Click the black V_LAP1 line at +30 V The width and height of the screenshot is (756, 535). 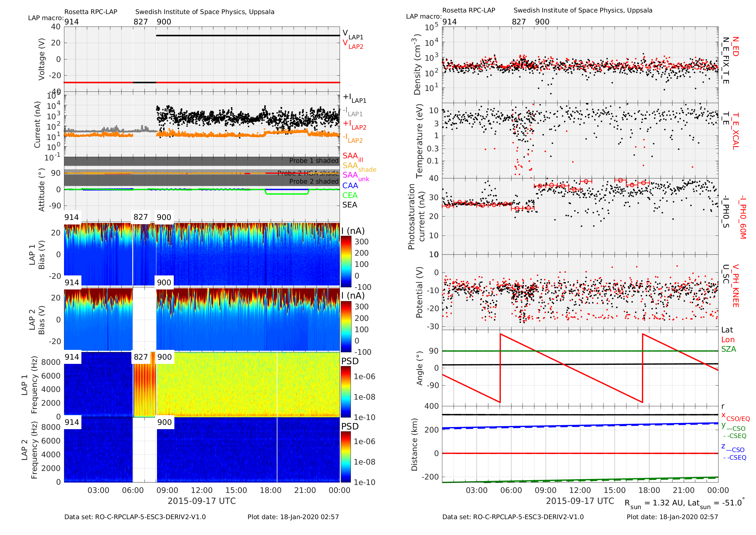click(248, 35)
